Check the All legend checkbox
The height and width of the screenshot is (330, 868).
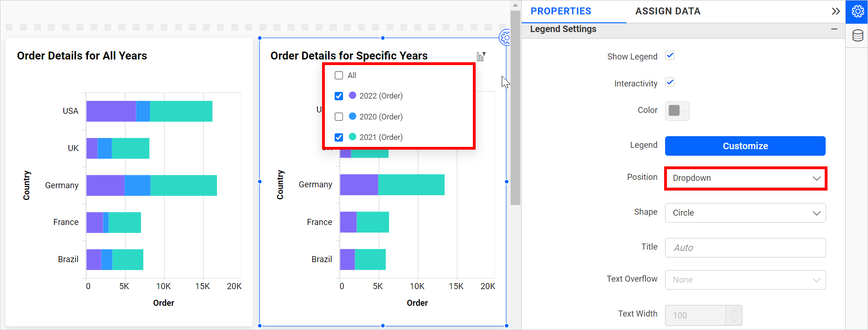(339, 75)
